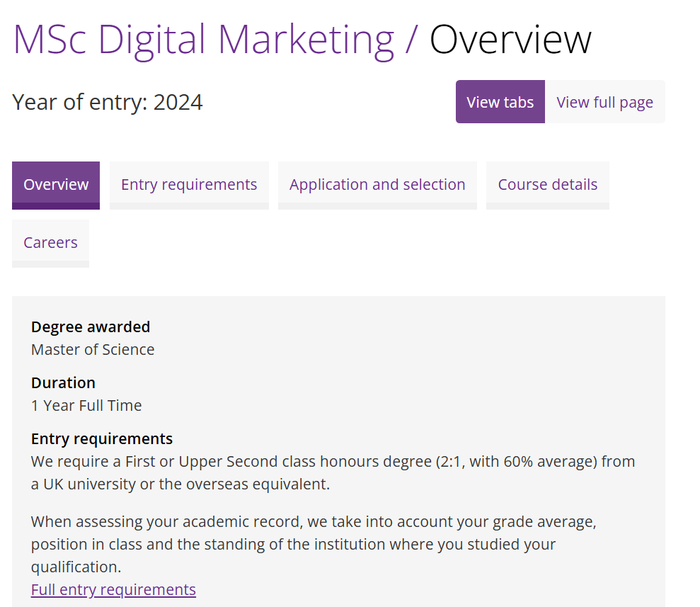Show the Course details tab
The height and width of the screenshot is (607, 700).
pyautogui.click(x=547, y=185)
